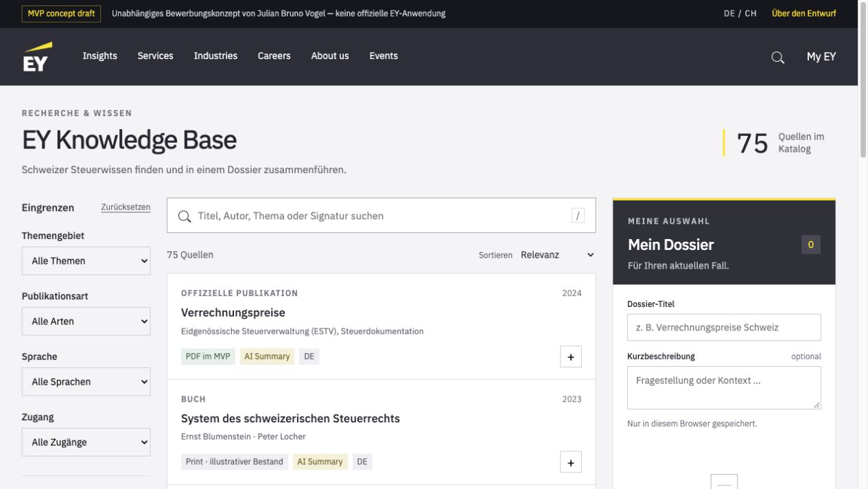This screenshot has width=868, height=489.
Task: Click the dossier count badge showing 0
Action: click(x=811, y=244)
